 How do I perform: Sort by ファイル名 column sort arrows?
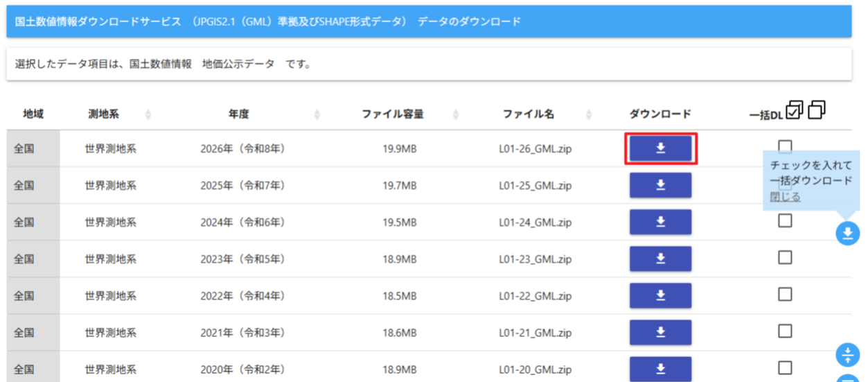588,114
